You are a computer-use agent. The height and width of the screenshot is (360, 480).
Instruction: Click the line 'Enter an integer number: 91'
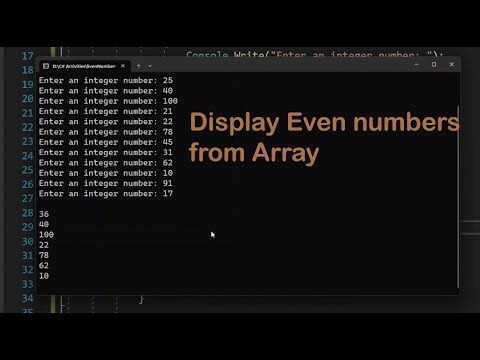click(106, 184)
